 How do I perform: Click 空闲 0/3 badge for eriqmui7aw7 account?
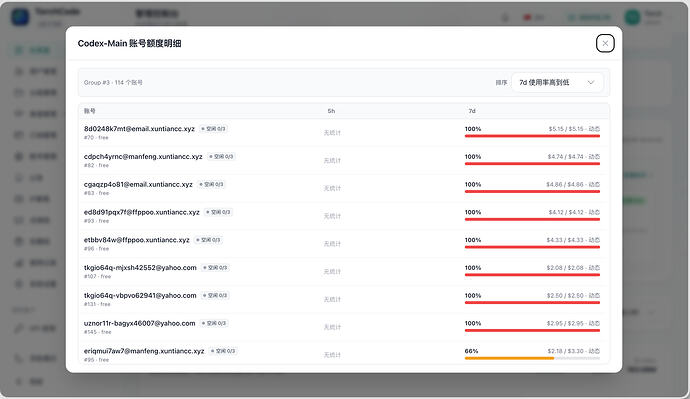[224, 351]
